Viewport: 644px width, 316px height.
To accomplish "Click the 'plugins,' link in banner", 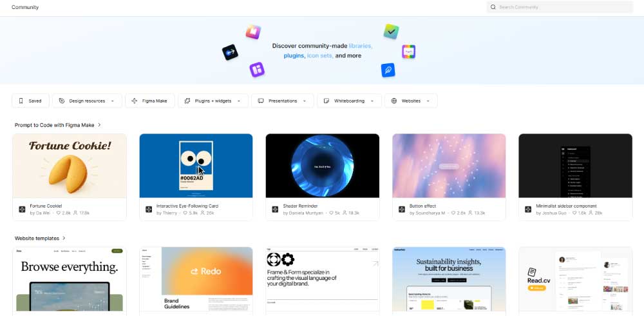I will pos(294,55).
